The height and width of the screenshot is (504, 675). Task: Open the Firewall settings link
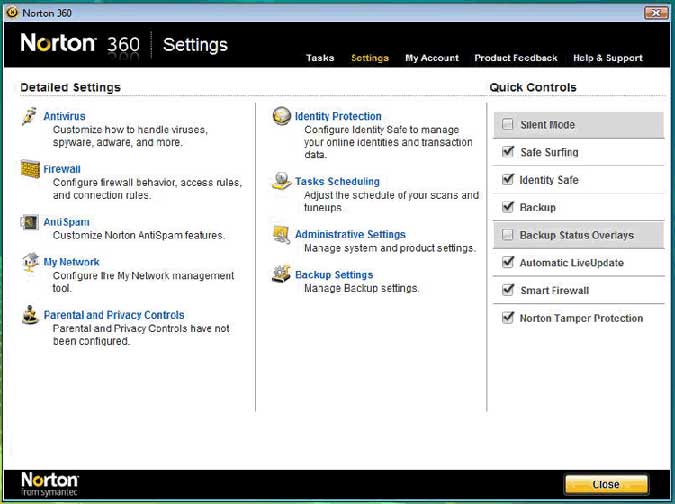(62, 169)
